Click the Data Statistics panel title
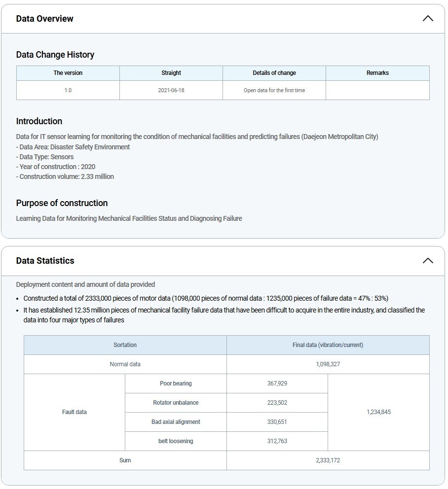This screenshot has height=489, width=448. click(45, 261)
